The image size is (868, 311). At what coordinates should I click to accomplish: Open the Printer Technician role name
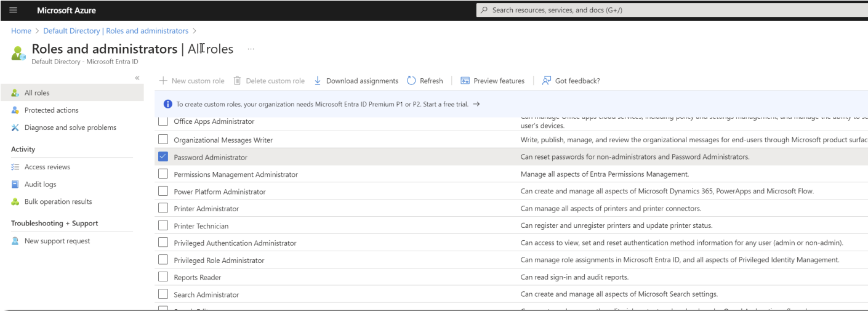pos(201,226)
